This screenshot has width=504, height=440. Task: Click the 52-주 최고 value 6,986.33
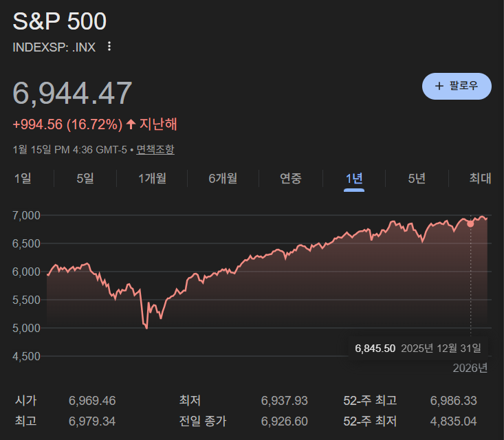tap(453, 401)
